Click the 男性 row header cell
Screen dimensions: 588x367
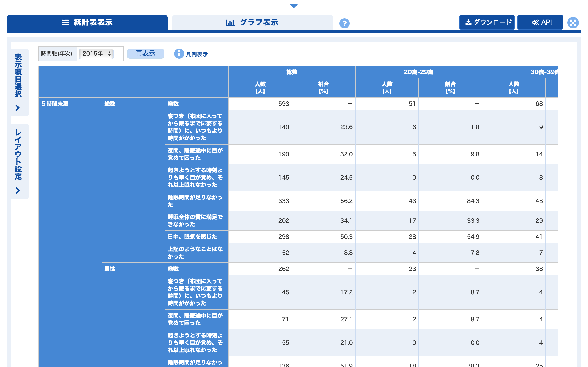pyautogui.click(x=133, y=315)
